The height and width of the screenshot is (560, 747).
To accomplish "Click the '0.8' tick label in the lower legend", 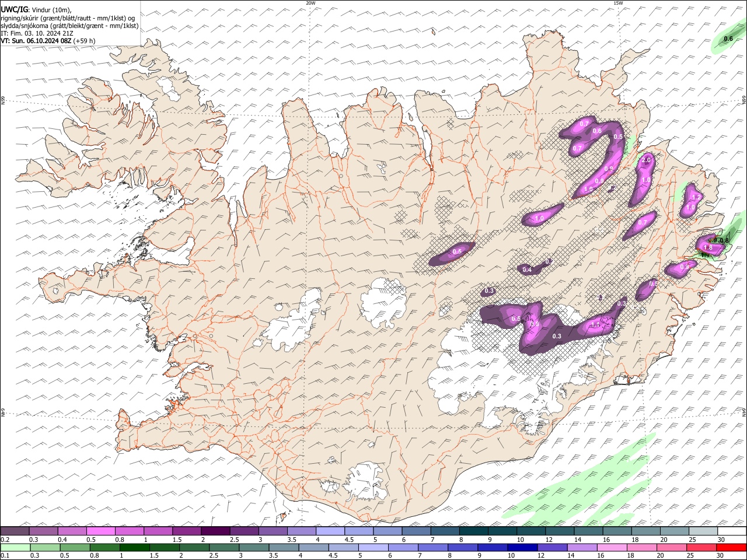I will [94, 555].
